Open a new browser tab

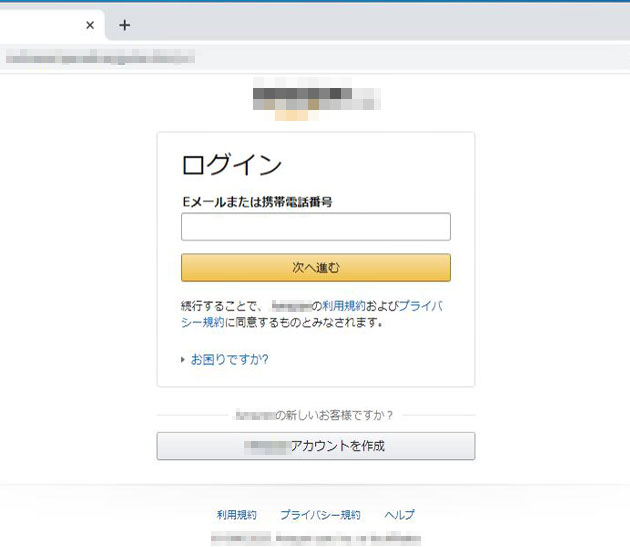click(124, 25)
